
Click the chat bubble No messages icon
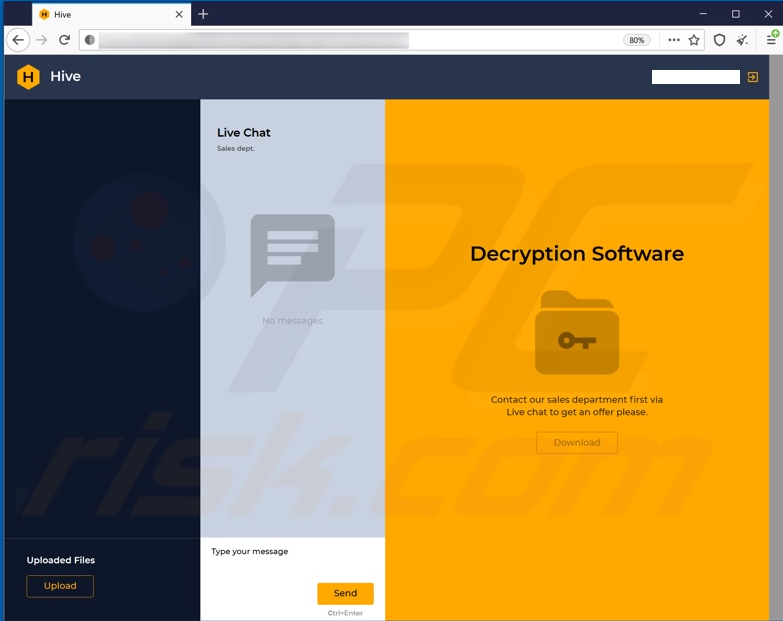point(293,255)
